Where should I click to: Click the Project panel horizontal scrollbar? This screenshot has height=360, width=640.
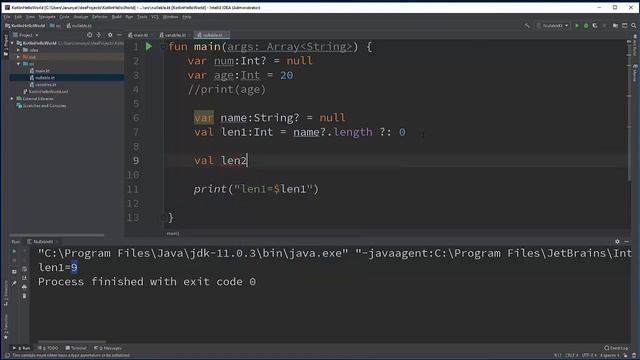(x=57, y=235)
